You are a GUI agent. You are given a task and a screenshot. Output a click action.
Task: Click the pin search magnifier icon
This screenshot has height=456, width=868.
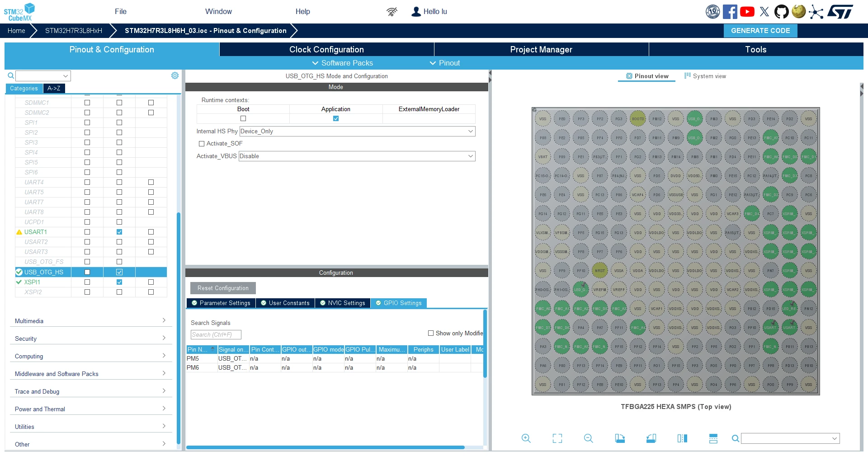736,438
